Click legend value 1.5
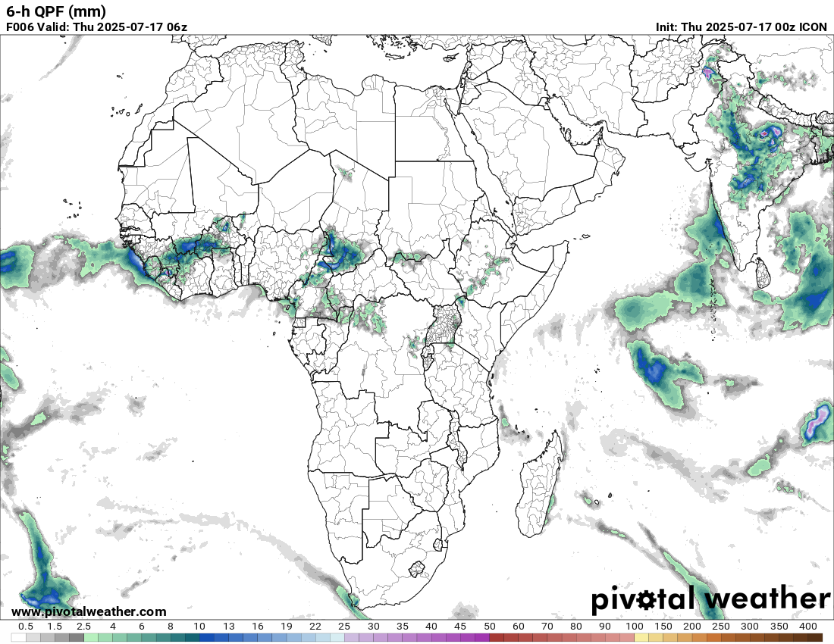 (x=55, y=627)
